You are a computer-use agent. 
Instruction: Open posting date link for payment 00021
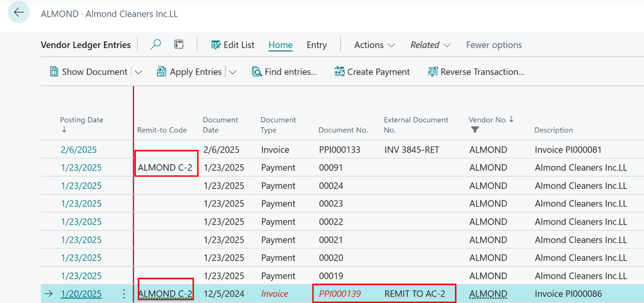coord(81,240)
